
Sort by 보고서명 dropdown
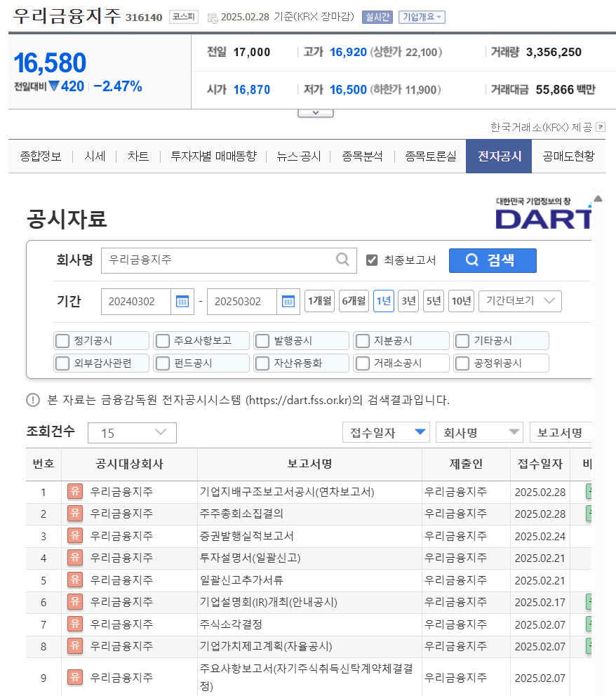(561, 432)
